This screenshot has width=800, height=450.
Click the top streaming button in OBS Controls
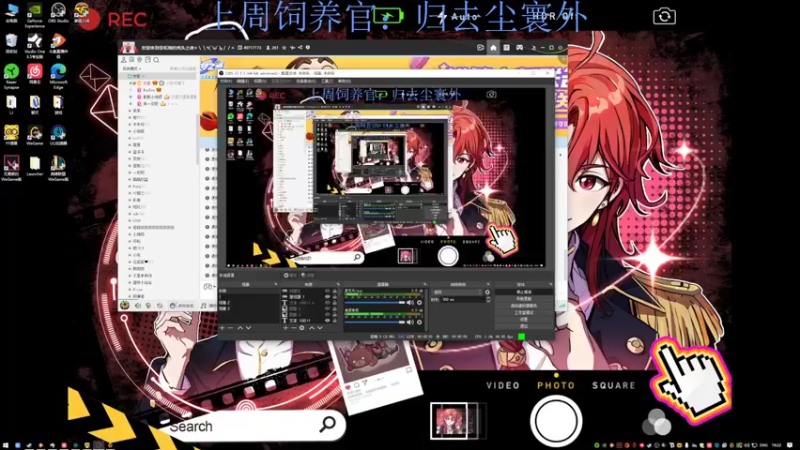click(524, 292)
